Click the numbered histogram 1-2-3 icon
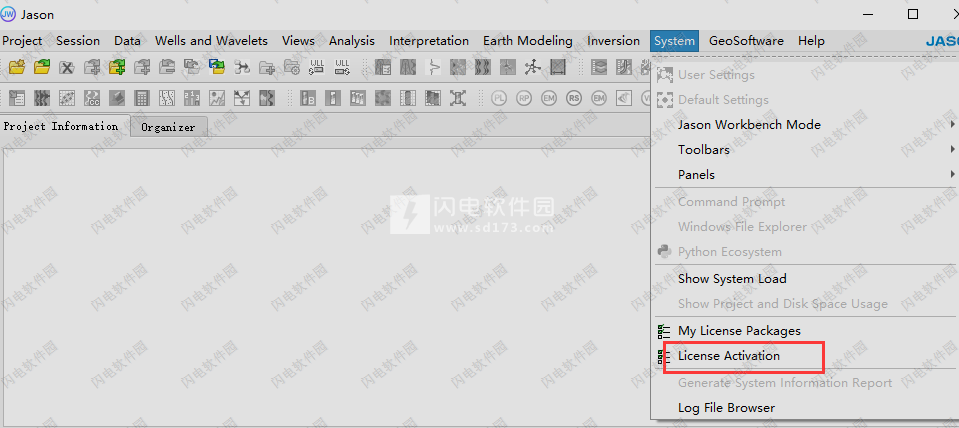959x428 pixels. click(x=192, y=98)
